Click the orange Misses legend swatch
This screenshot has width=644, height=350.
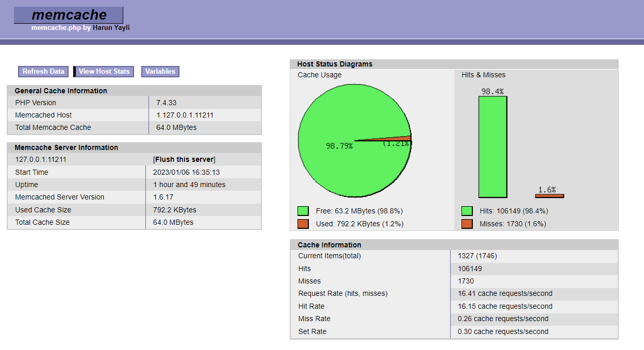(x=467, y=224)
